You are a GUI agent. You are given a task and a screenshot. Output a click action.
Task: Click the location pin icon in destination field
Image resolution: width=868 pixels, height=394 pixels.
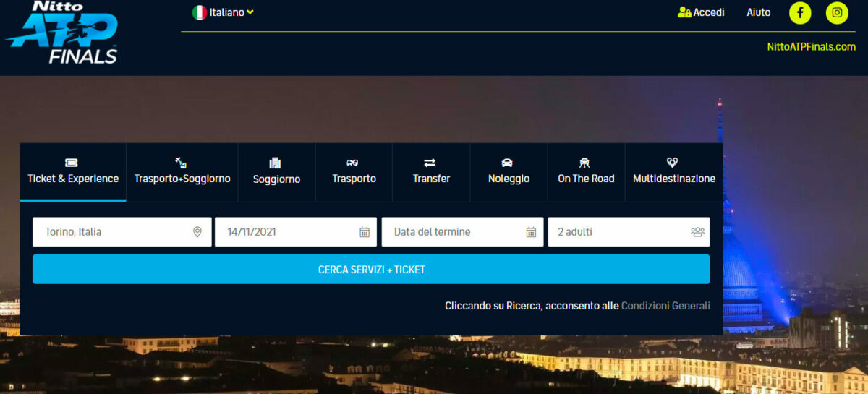(x=197, y=232)
